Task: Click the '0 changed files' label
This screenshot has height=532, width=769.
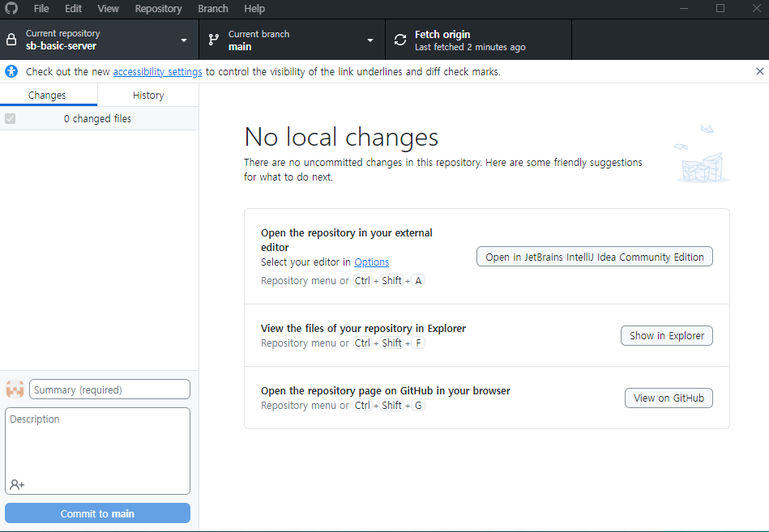Action: [x=97, y=118]
